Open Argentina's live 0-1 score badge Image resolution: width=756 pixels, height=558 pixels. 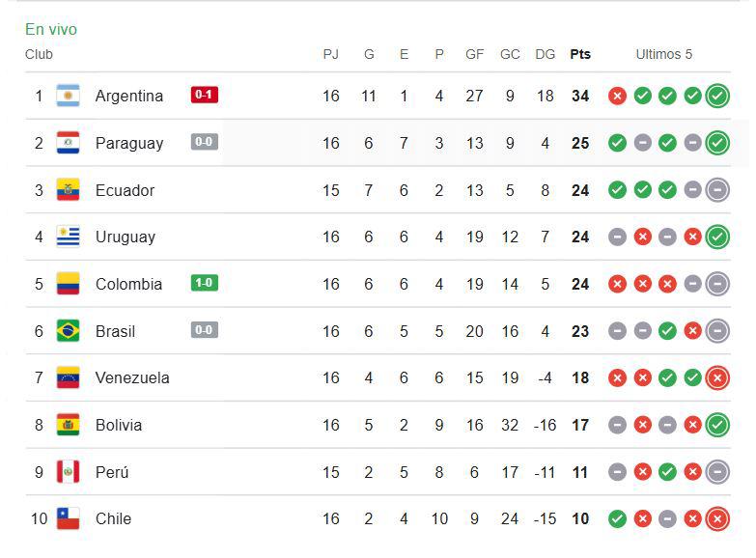tap(205, 95)
